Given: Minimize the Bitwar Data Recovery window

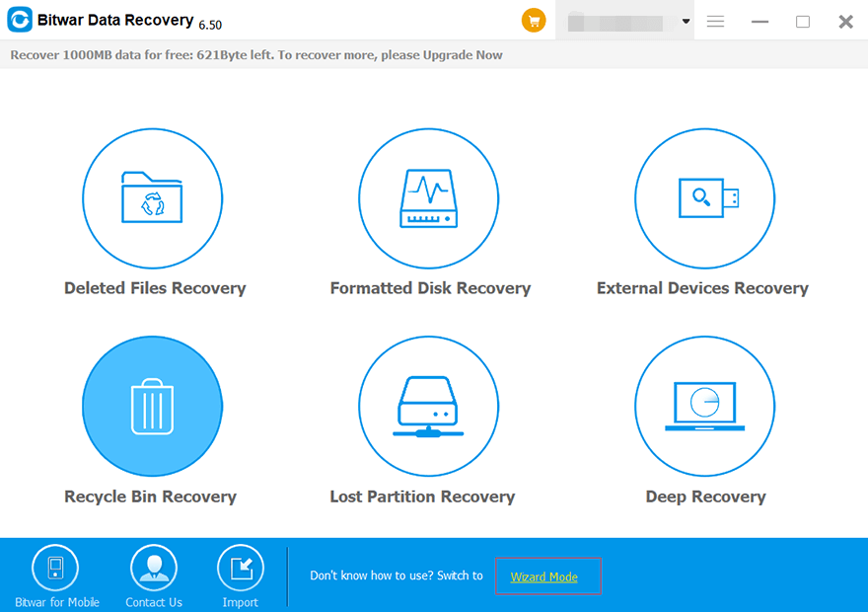Looking at the screenshot, I should coord(759,22).
